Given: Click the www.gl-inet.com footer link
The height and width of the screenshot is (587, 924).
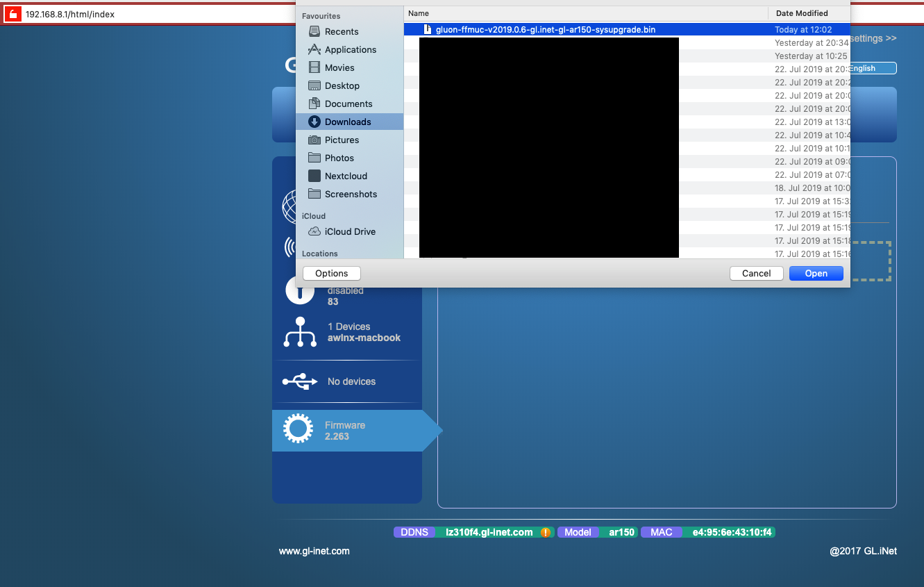Looking at the screenshot, I should coord(314,551).
